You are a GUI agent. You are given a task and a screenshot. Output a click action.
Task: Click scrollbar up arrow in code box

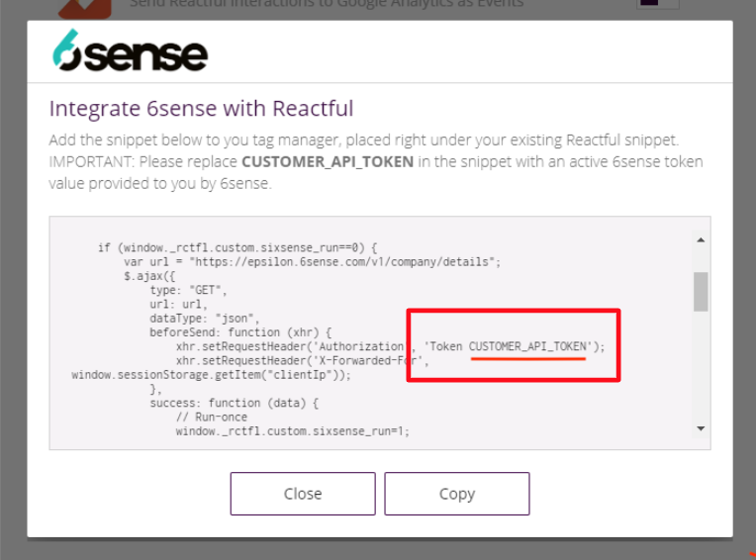[701, 240]
